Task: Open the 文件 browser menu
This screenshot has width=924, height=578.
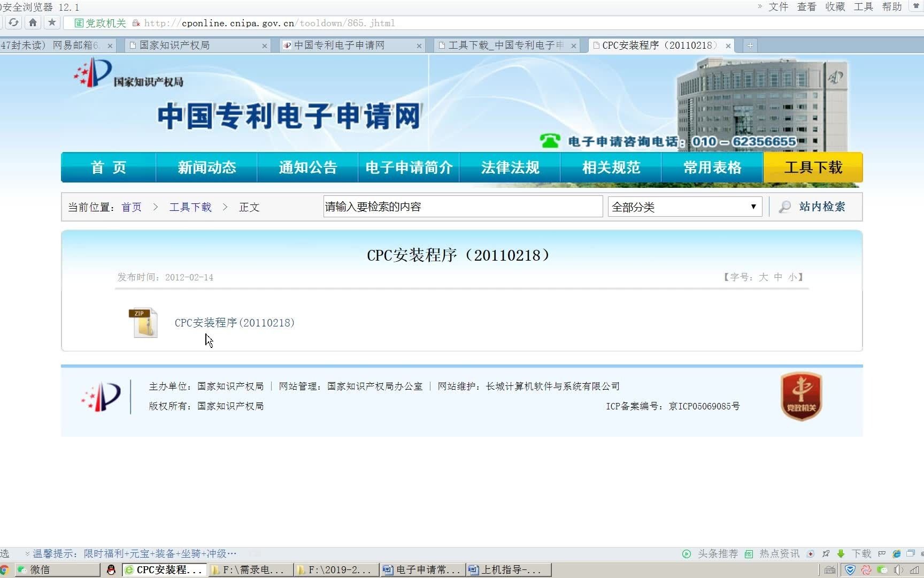Action: [779, 6]
